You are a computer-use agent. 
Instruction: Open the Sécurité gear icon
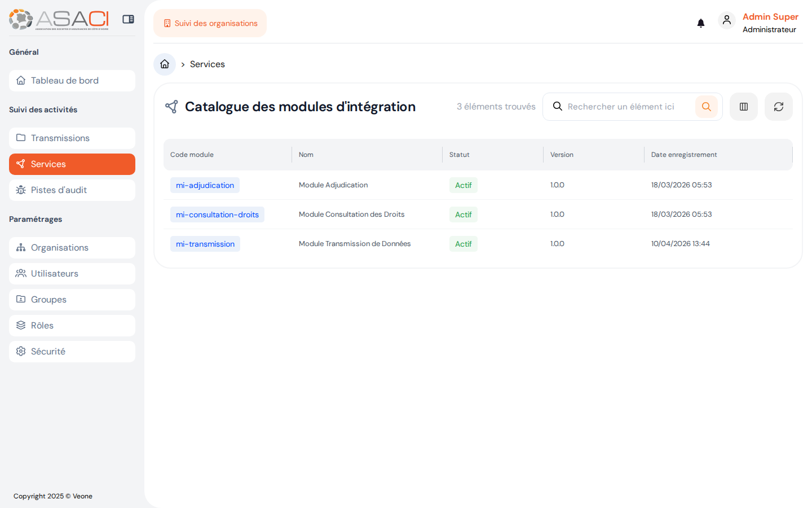click(20, 351)
